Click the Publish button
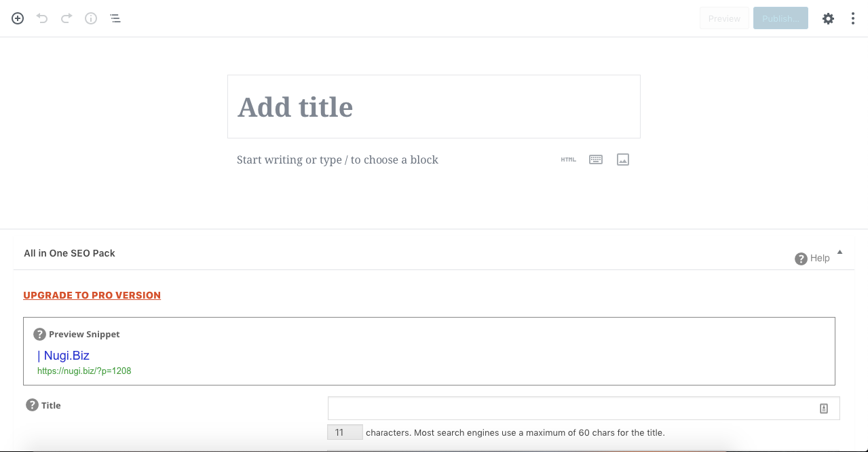 pos(780,18)
